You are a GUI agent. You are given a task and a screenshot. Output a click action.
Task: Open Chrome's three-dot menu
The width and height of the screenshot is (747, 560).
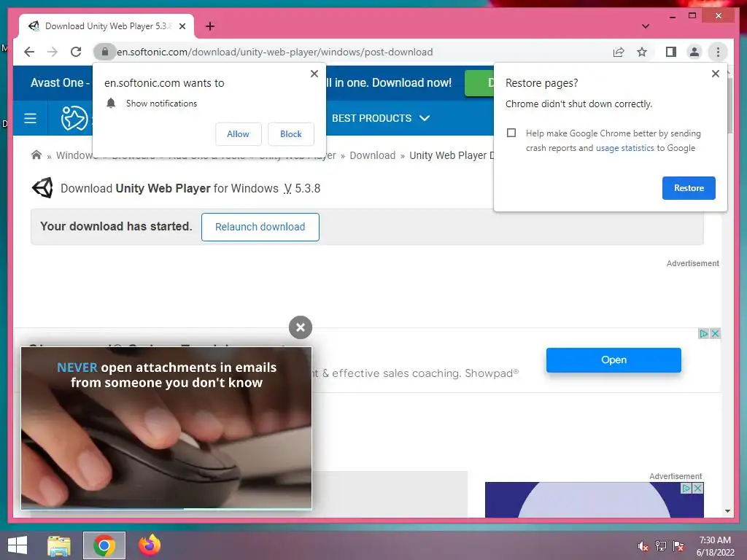point(718,52)
